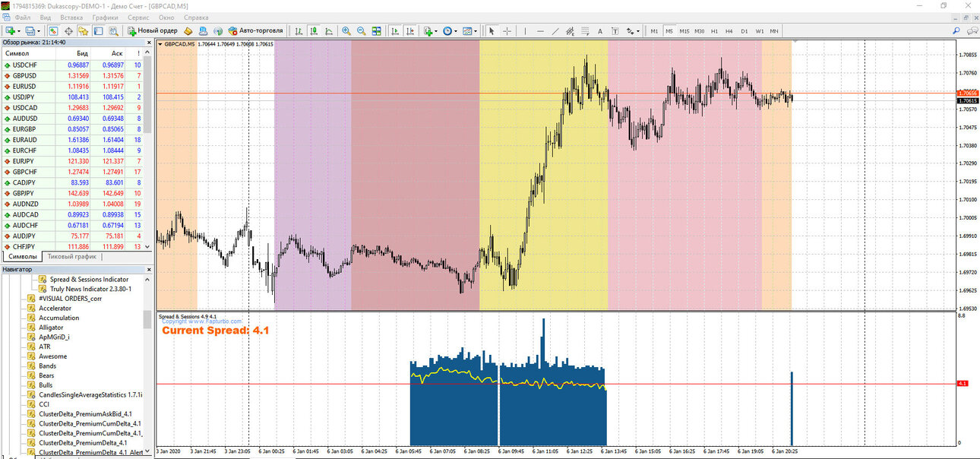Screen dimensions: 980x459
Task: Select the Fibonacci retracement tool
Action: pyautogui.click(x=585, y=30)
